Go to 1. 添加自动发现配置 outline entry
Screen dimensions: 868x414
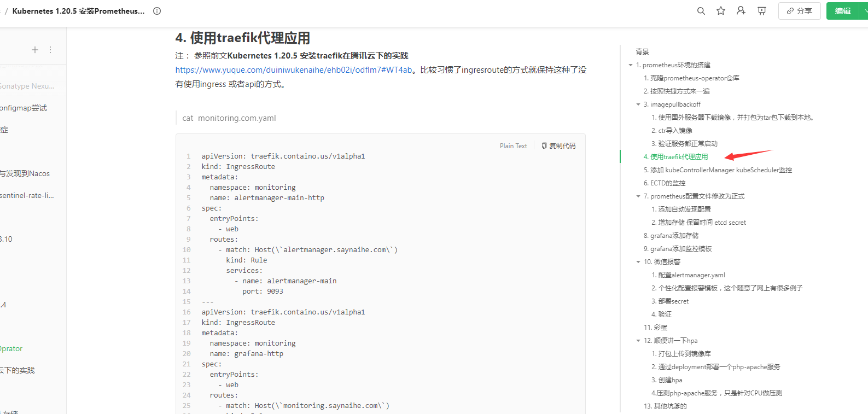[681, 209]
